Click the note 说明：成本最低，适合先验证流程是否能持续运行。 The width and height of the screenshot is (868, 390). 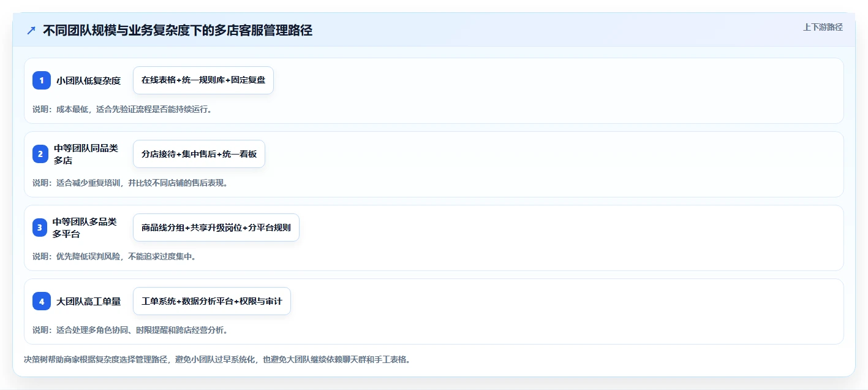[123, 109]
